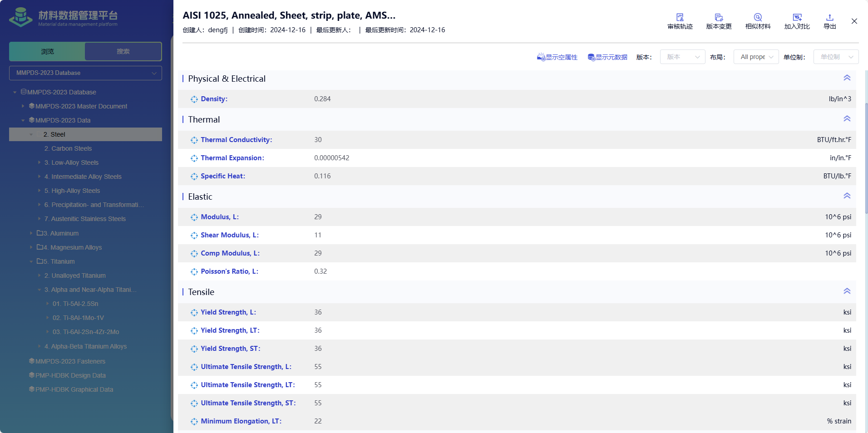The image size is (868, 433).
Task: Expand 3. Low-Alloy Steels arrow
Action: [x=39, y=162]
